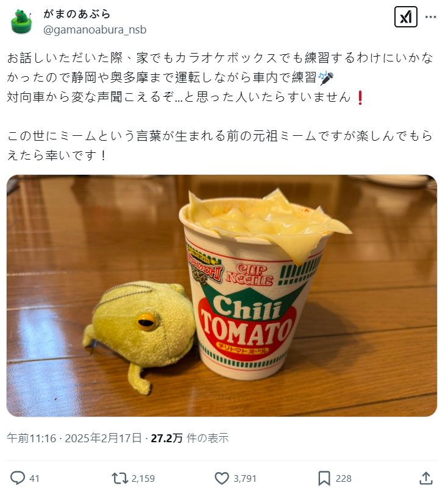Click the @gamanoabura_nsb handle
448x494 pixels.
96,30
